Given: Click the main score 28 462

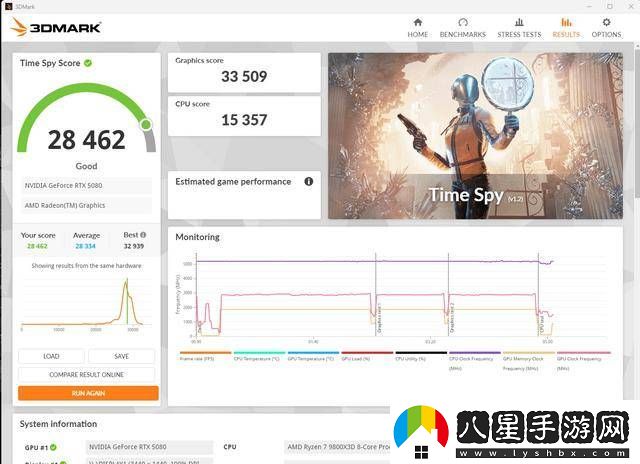Looking at the screenshot, I should 87,140.
